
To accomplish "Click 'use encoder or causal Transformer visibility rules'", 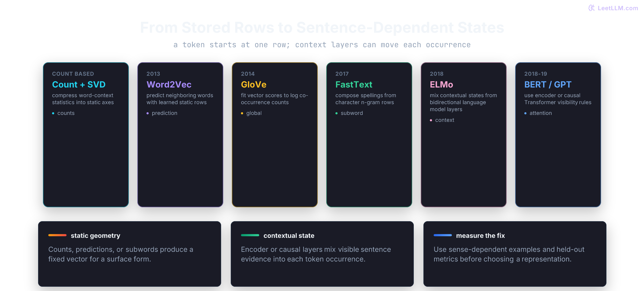I will pyautogui.click(x=558, y=99).
